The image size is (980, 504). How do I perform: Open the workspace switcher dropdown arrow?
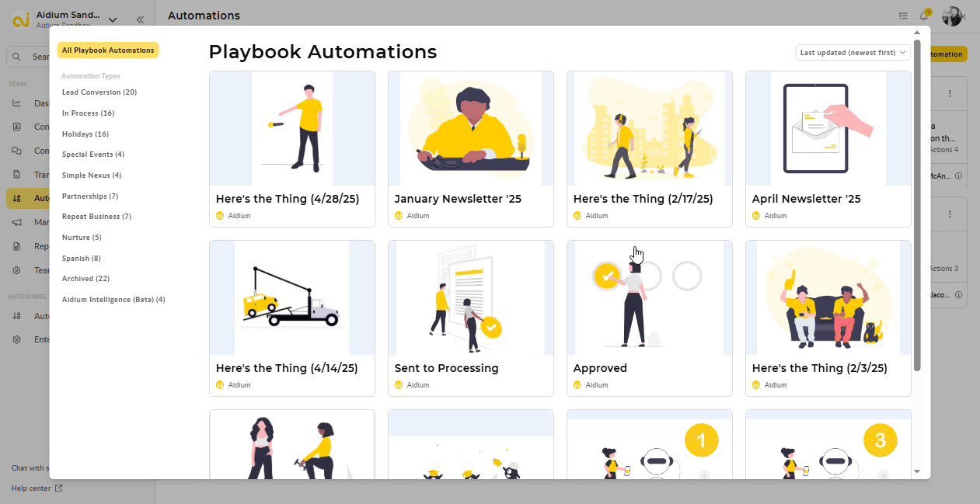113,20
